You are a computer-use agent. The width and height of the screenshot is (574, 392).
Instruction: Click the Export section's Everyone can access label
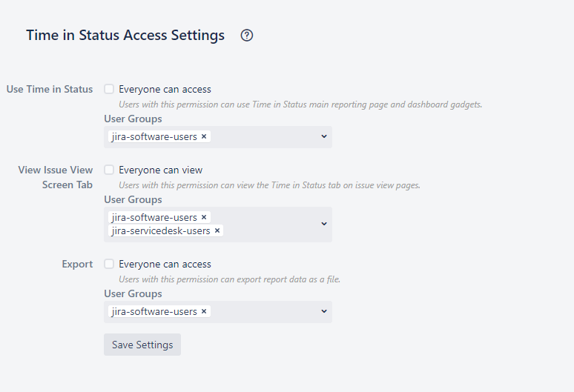coord(165,264)
